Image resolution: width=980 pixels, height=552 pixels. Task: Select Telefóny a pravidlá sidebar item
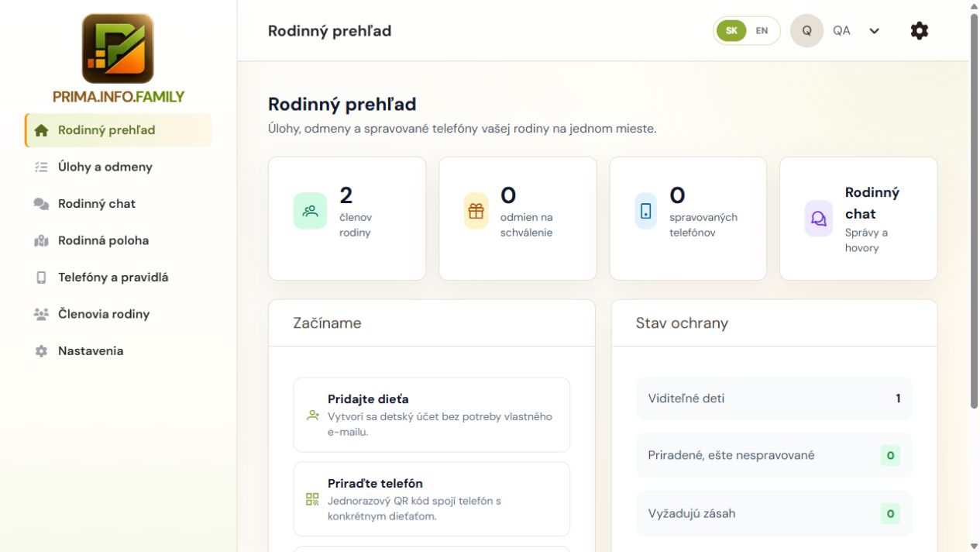pyautogui.click(x=119, y=278)
